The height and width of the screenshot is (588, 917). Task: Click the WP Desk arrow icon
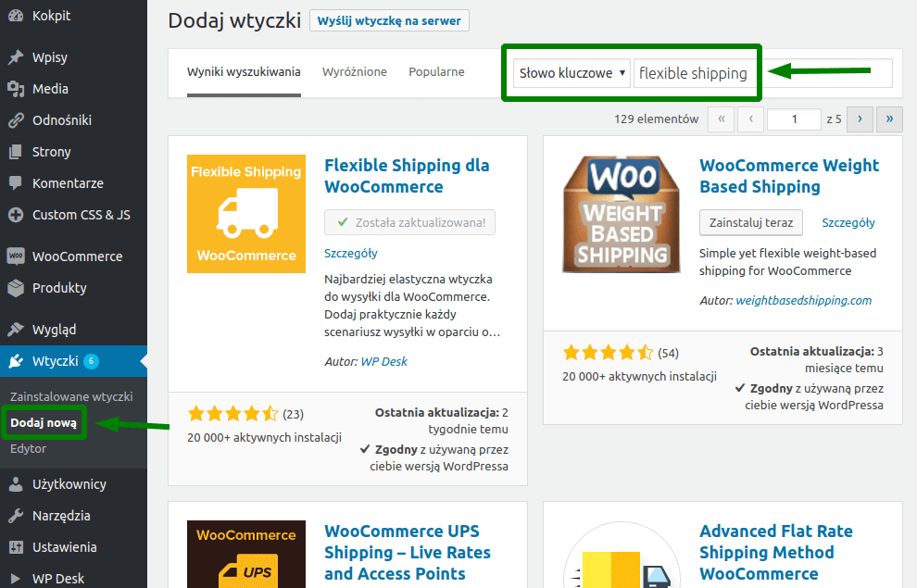pyautogui.click(x=16, y=579)
